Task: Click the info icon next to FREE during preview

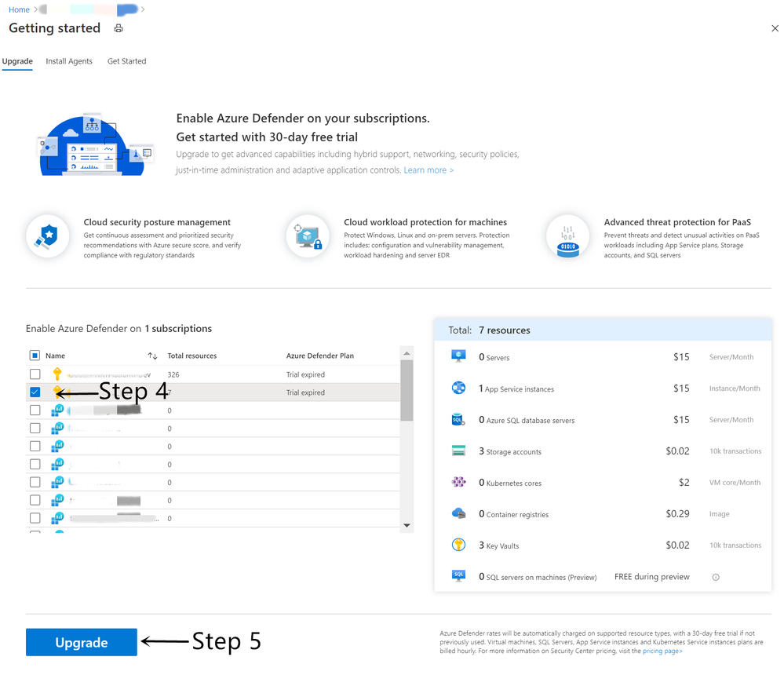Action: tap(716, 577)
